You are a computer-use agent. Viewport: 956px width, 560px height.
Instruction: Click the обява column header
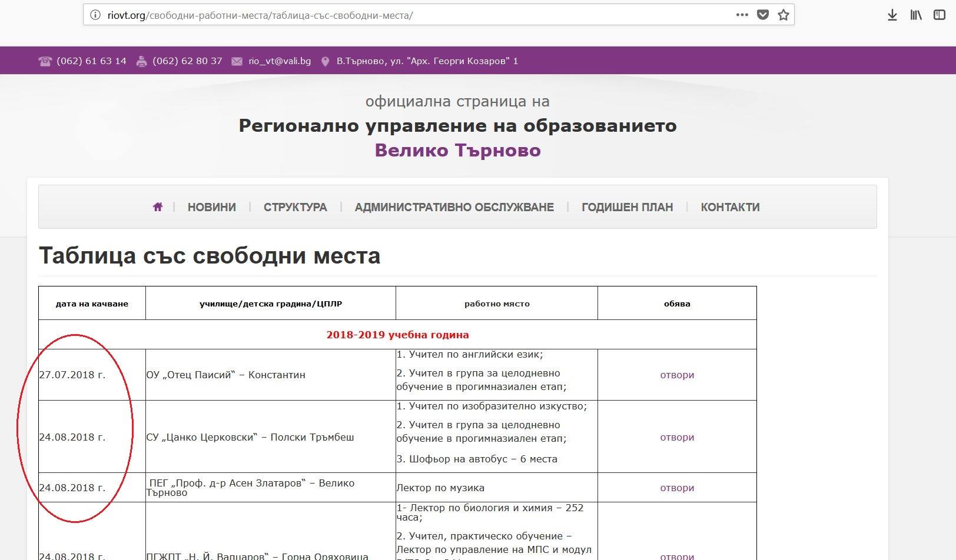pos(677,304)
